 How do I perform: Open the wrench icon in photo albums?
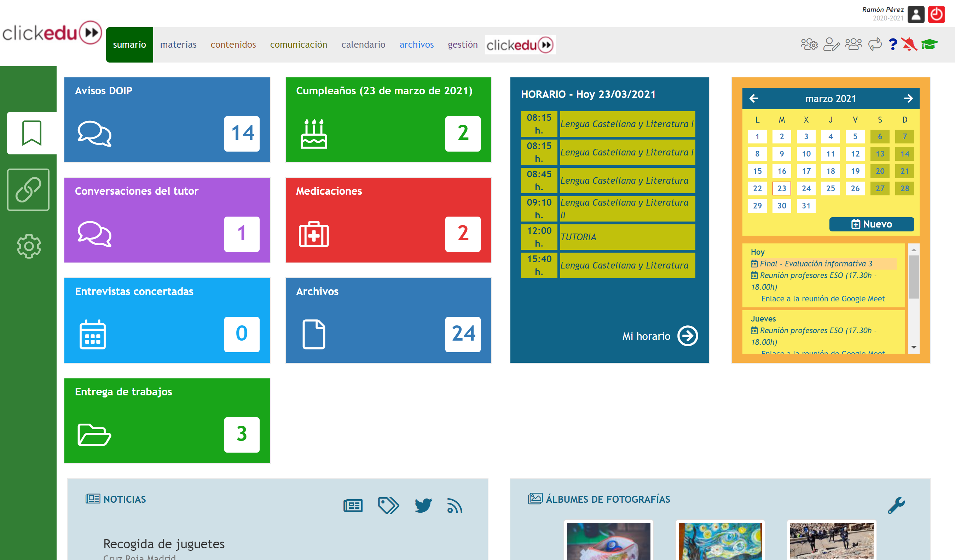[896, 505]
